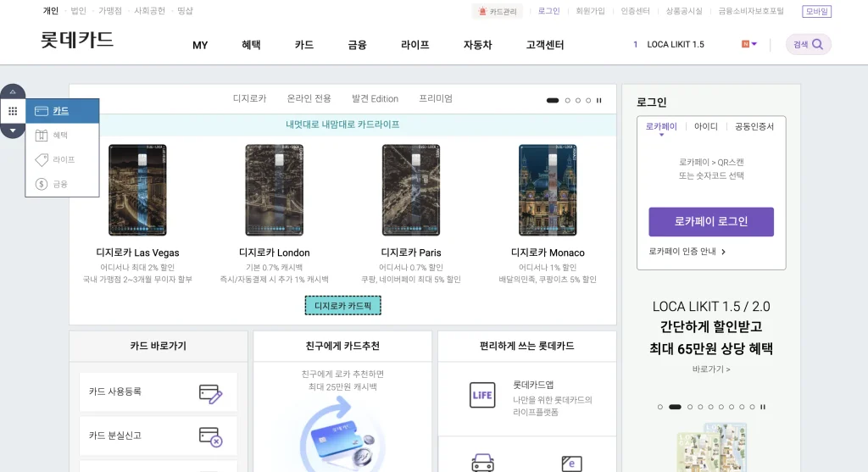This screenshot has height=472, width=868.
Task: Switch to the 프리미엄 tab
Action: pyautogui.click(x=436, y=98)
